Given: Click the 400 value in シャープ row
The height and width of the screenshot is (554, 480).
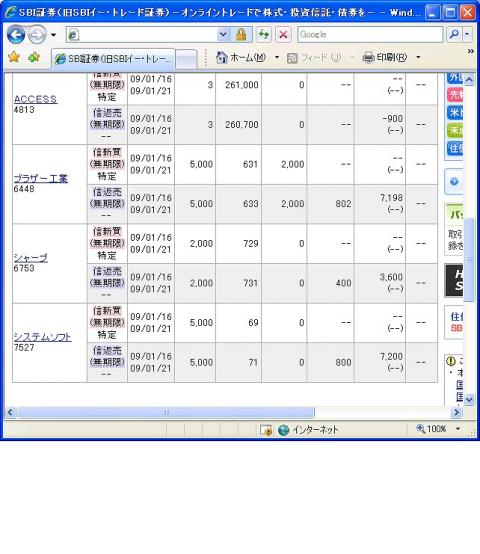Looking at the screenshot, I should [x=343, y=283].
